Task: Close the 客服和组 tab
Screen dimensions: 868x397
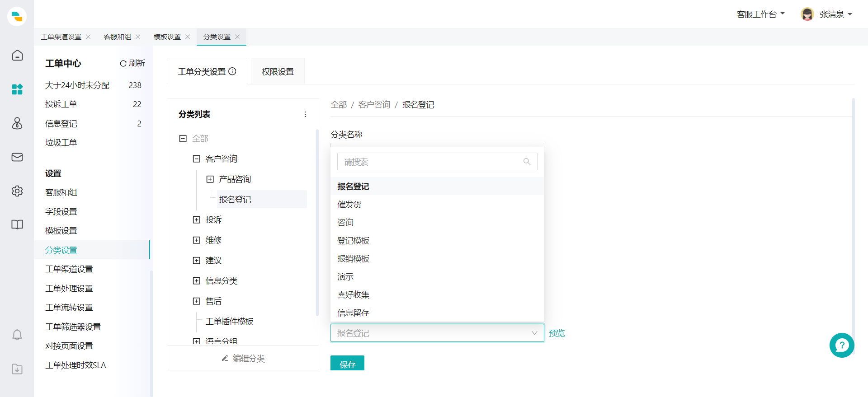Action: click(138, 37)
